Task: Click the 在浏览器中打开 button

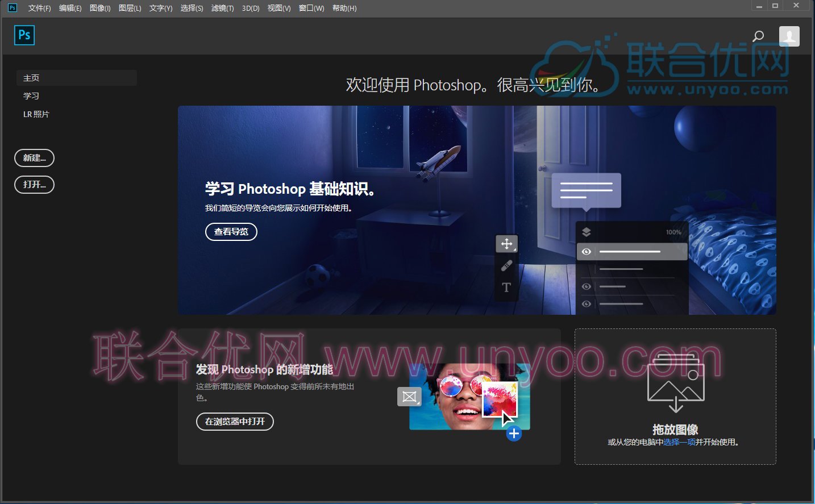Action: click(x=235, y=422)
